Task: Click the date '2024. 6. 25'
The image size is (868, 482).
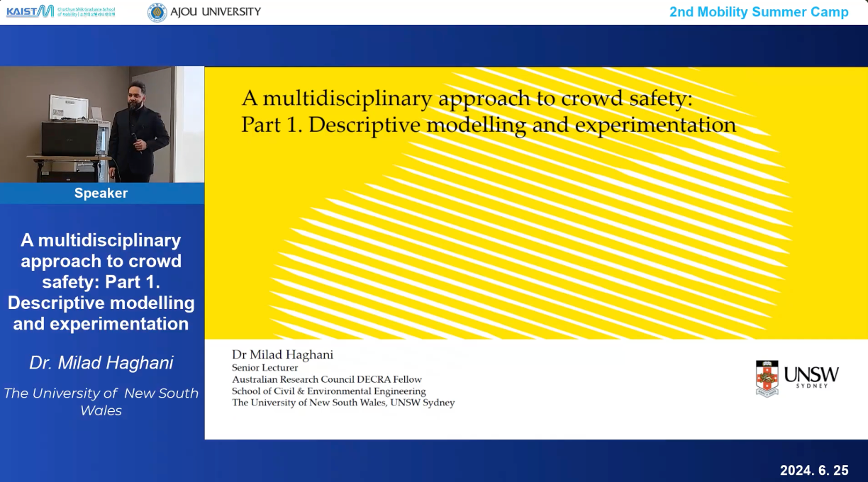Action: (813, 470)
